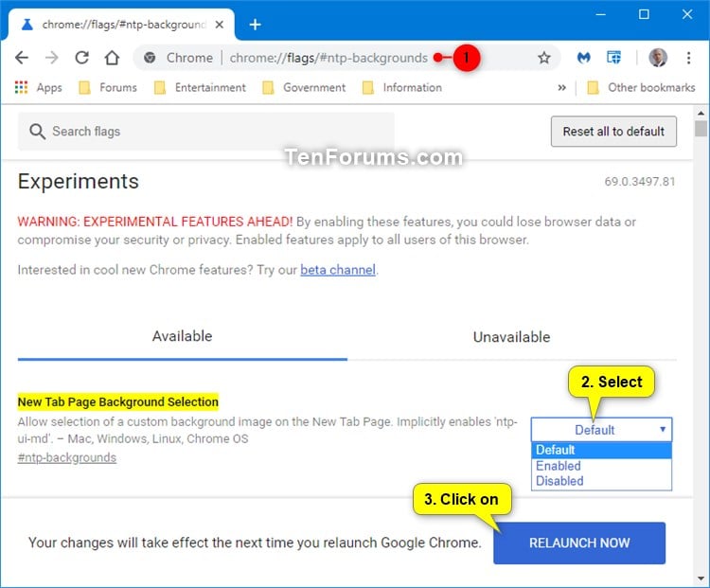710x588 pixels.
Task: Expand hidden bookmarks with double chevron
Action: [x=561, y=87]
